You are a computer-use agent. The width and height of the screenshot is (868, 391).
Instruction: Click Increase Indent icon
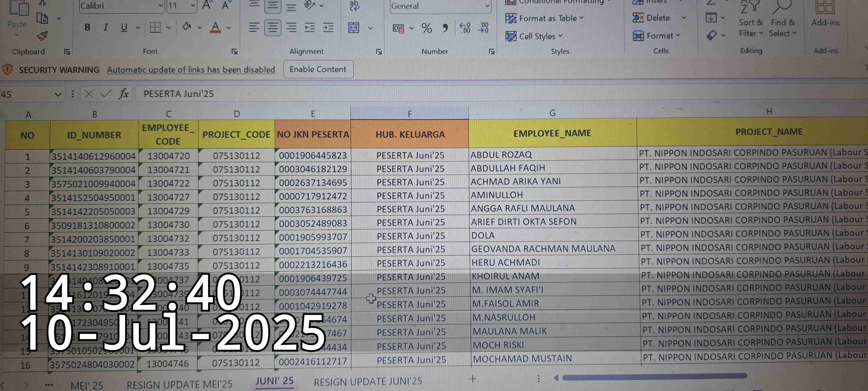coord(328,28)
